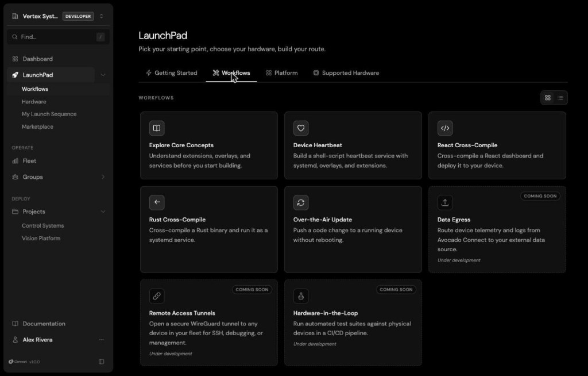Select the Workflows tab

(x=231, y=73)
